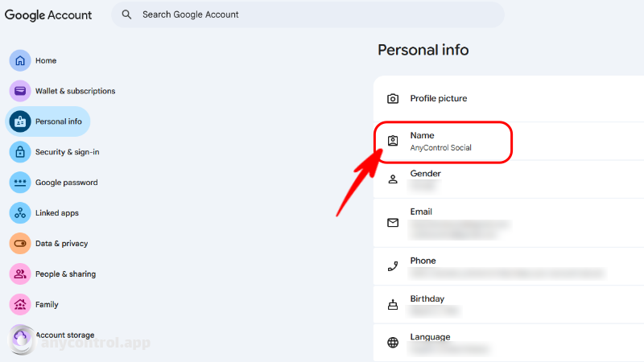The image size is (644, 362).
Task: Open the Phone row
Action: 509,266
